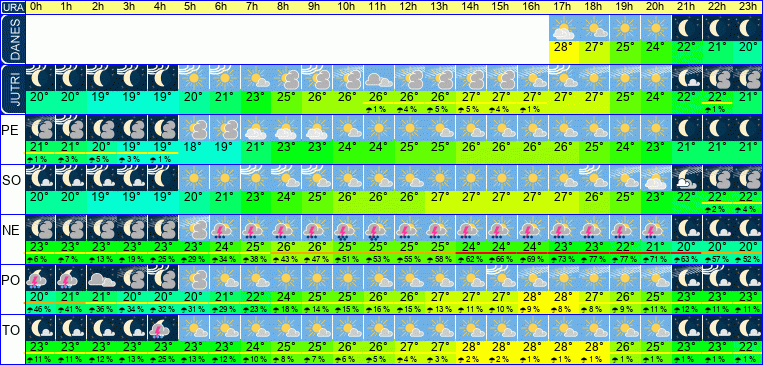This screenshot has width=763, height=365.
Task: Select the SO 0h windy moon with cloud icon
Action: pos(40,178)
